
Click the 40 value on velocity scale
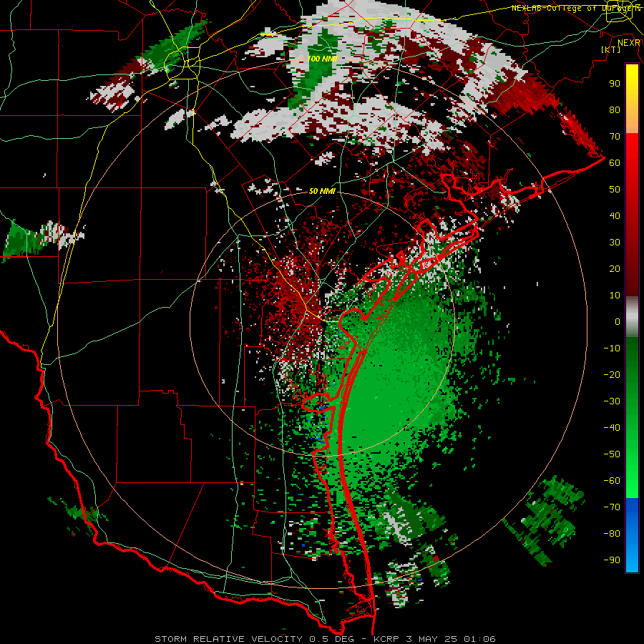tap(615, 216)
